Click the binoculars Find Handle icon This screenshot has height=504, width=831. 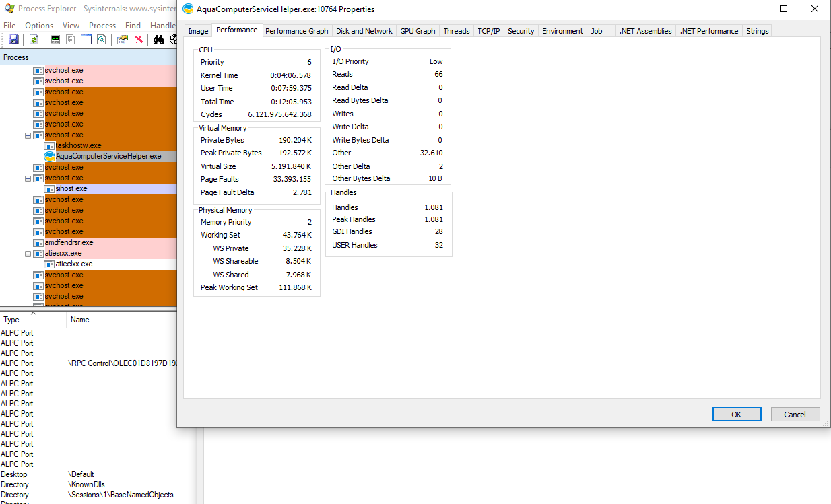click(158, 40)
